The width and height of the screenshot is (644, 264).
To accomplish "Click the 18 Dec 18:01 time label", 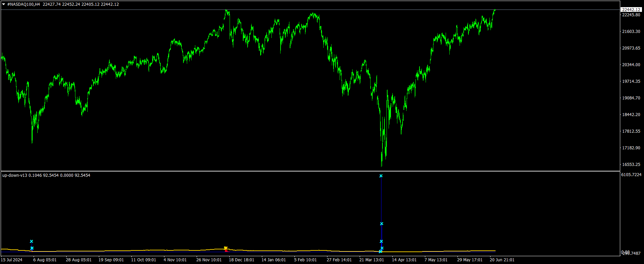I will point(241,260).
